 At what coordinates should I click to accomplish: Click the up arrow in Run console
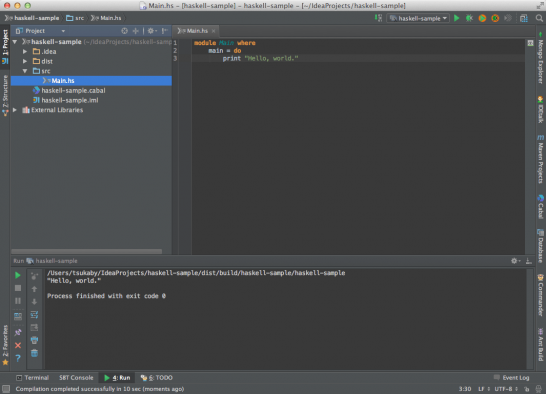coord(34,289)
